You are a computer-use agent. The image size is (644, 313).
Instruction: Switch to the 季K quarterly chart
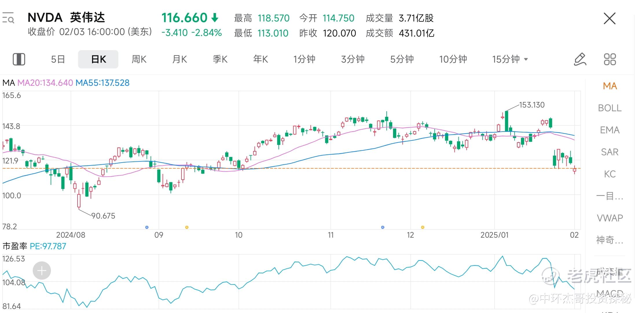coord(220,59)
